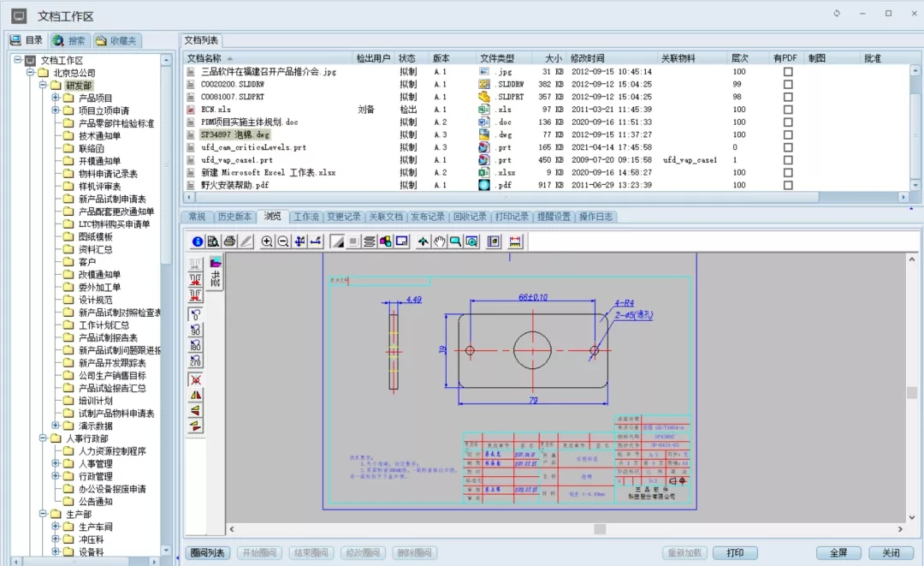This screenshot has width=924, height=566.
Task: Expand the 演示数据 folder in tree
Action: click(x=56, y=426)
